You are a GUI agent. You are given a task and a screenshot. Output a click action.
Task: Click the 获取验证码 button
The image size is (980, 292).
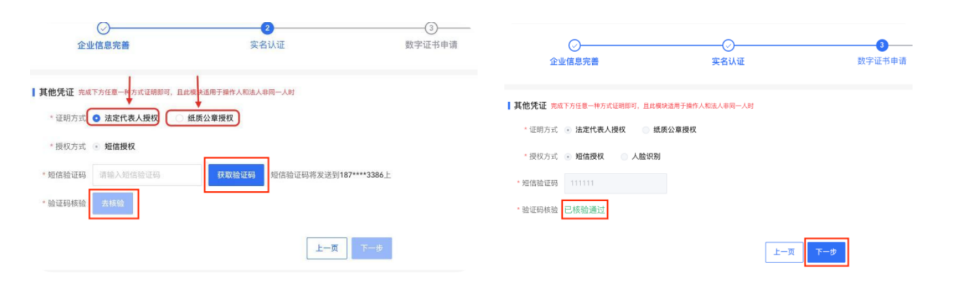tap(236, 175)
